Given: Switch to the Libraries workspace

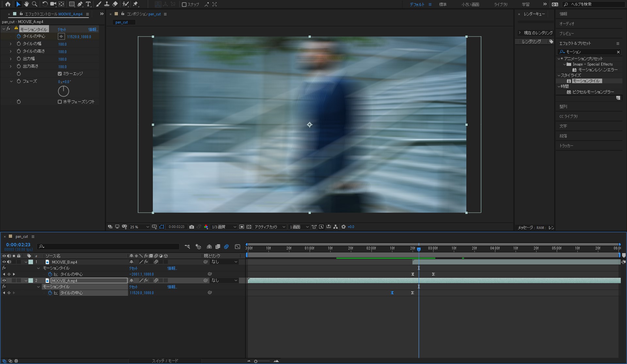Looking at the screenshot, I should tap(501, 4).
